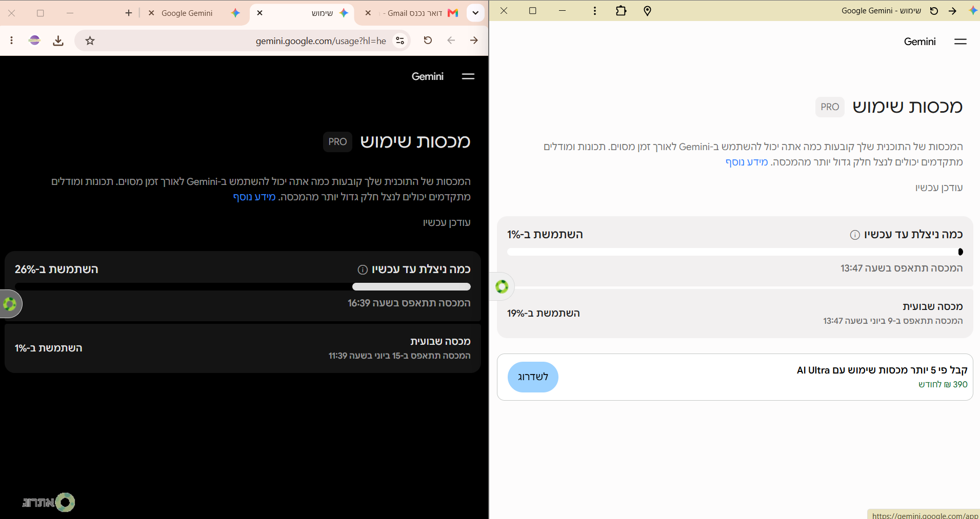980x519 pixels.
Task: Go forward using left browser's forward arrow
Action: pos(474,40)
